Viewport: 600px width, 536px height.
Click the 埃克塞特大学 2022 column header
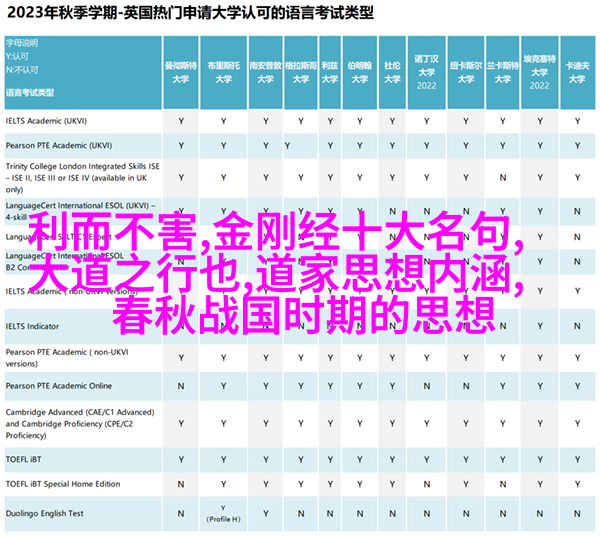tap(540, 72)
